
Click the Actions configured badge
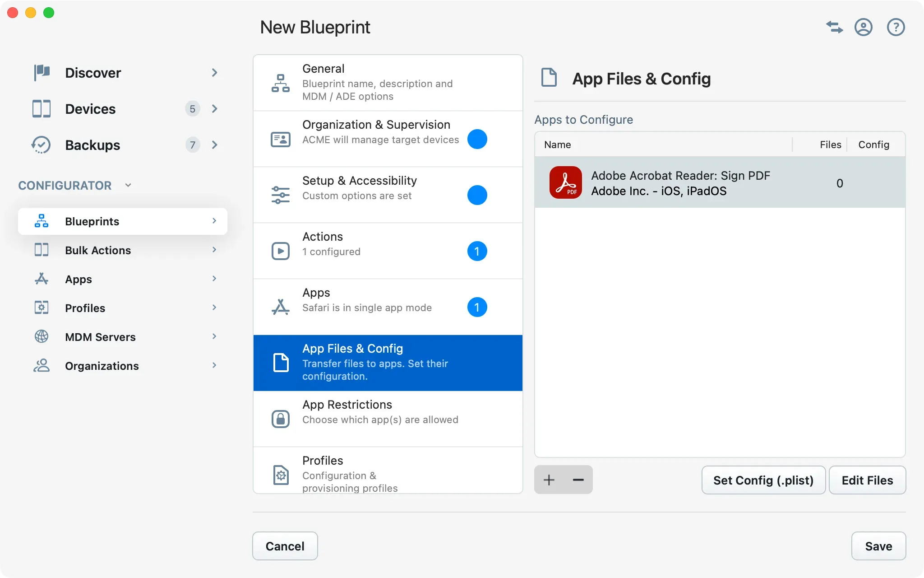[477, 251]
